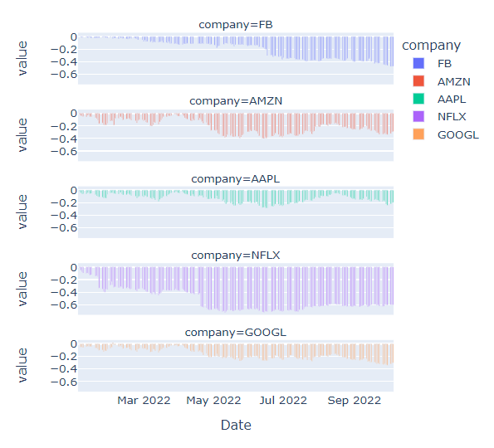Click the GOOGL orange legend swatch
The height and width of the screenshot is (448, 494).
(418, 134)
